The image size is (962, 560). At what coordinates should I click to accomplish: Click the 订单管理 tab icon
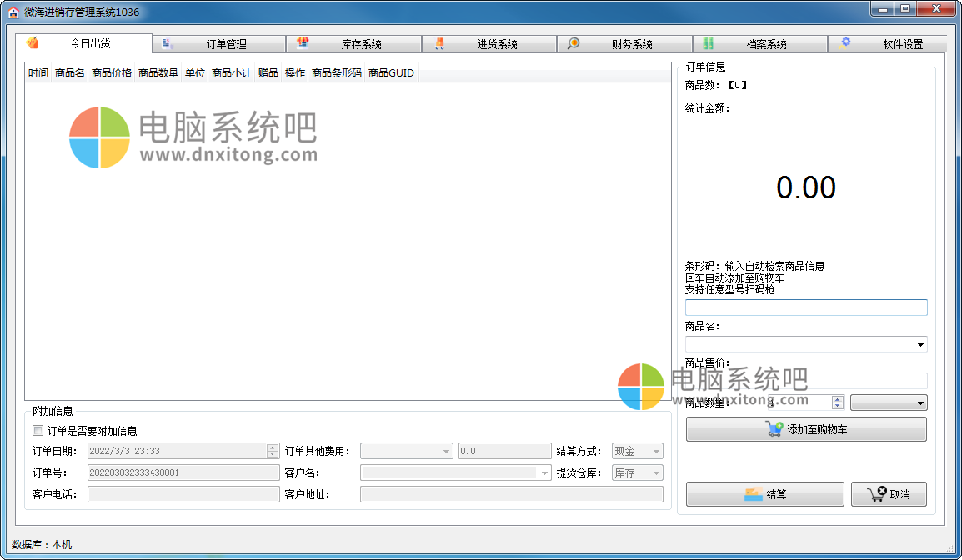pos(168,43)
